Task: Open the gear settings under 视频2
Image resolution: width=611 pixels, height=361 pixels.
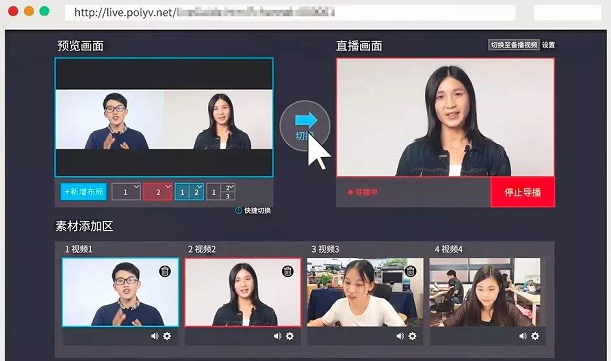Action: (x=290, y=336)
